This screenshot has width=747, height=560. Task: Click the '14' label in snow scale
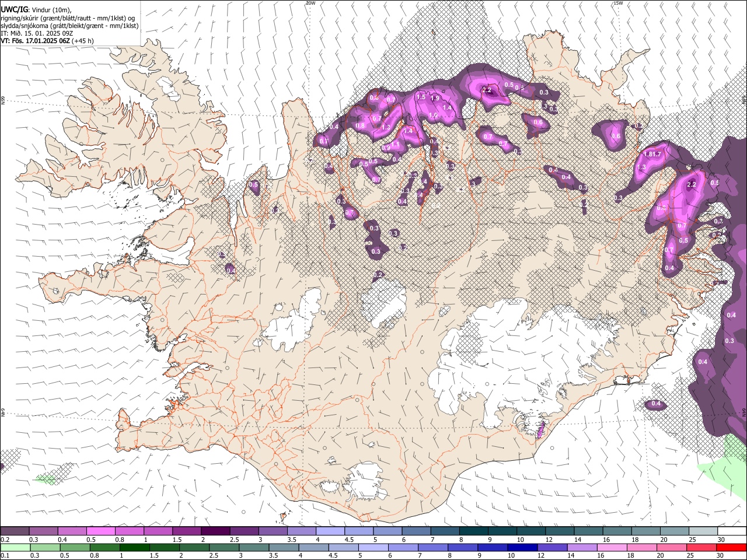[x=578, y=540]
